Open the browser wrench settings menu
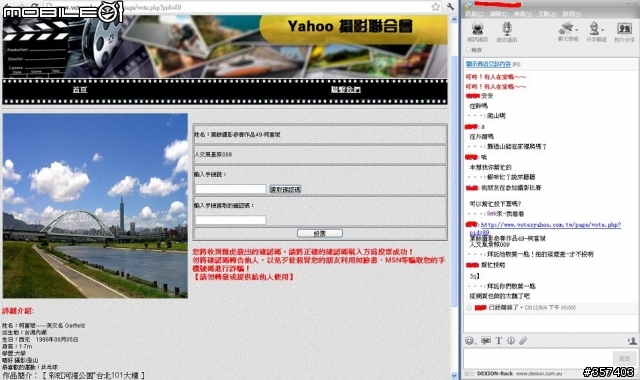 point(451,7)
